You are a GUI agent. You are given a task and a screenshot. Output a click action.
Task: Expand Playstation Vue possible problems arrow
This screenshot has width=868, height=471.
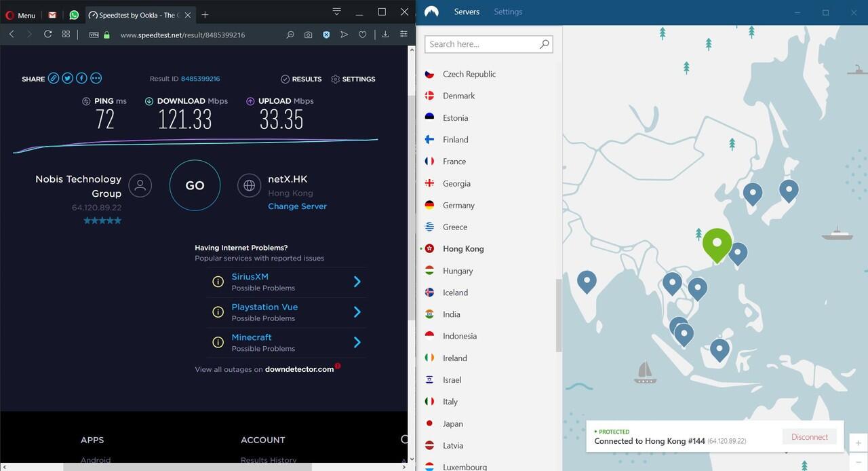pos(357,312)
